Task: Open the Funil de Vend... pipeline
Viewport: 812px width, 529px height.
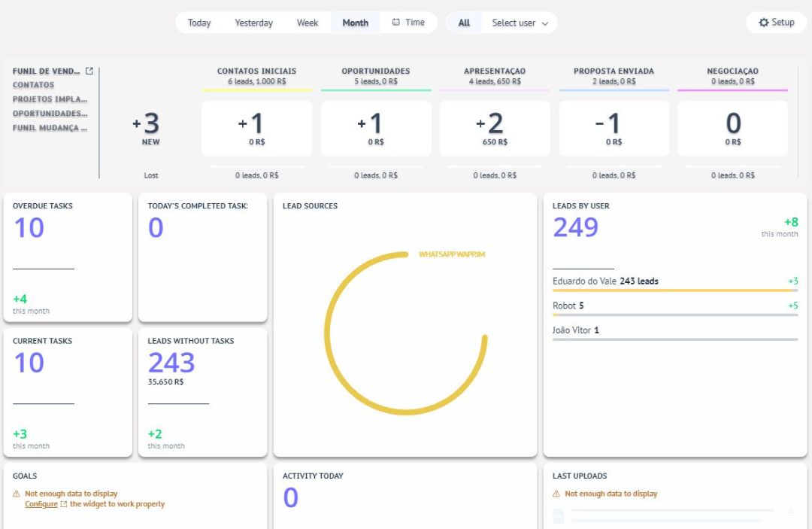Action: [x=46, y=71]
